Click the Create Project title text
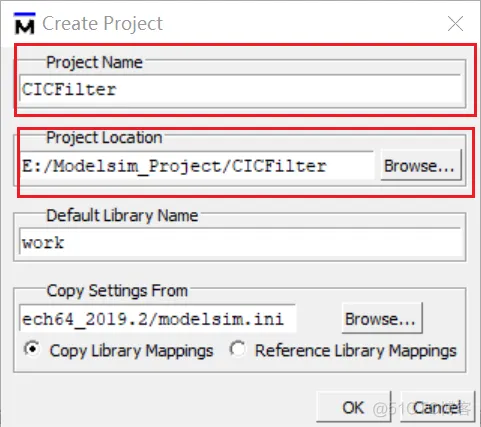 (x=102, y=23)
